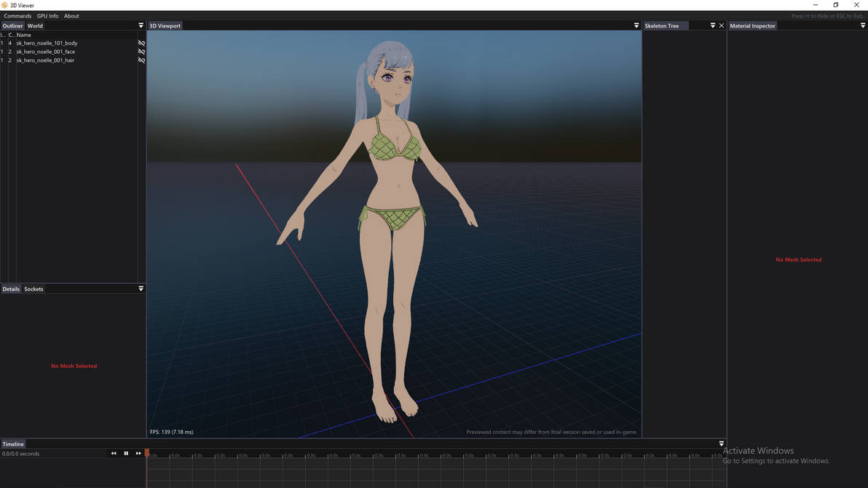This screenshot has width=868, height=488.
Task: Open the 3D Viewport panel options dropdown
Action: 636,25
